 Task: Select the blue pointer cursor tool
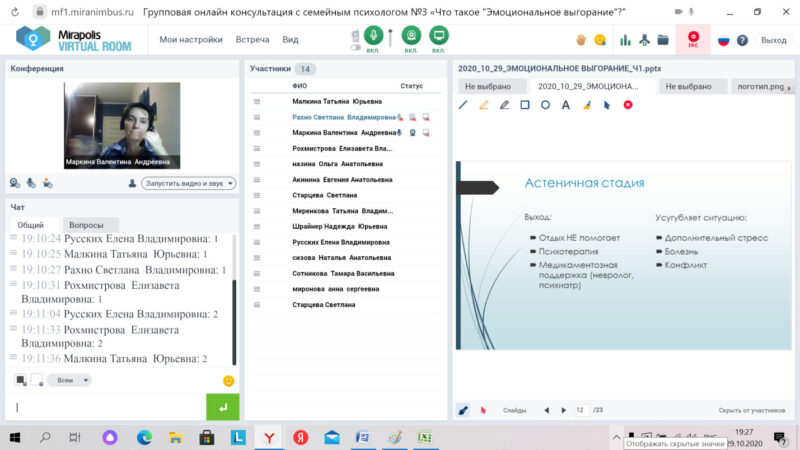coord(607,105)
